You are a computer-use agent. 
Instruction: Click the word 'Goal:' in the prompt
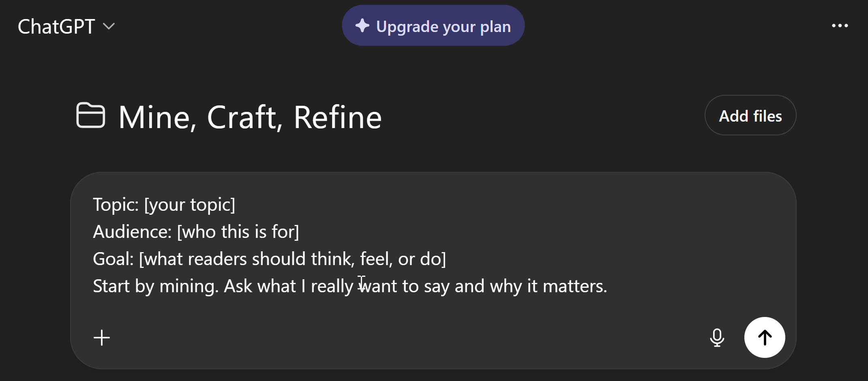[113, 259]
